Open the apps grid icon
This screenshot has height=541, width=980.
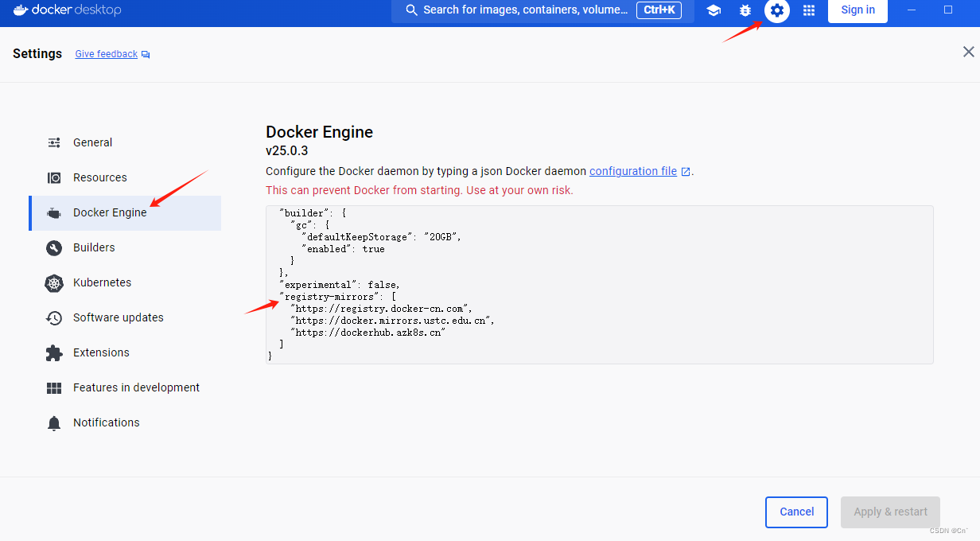(809, 10)
